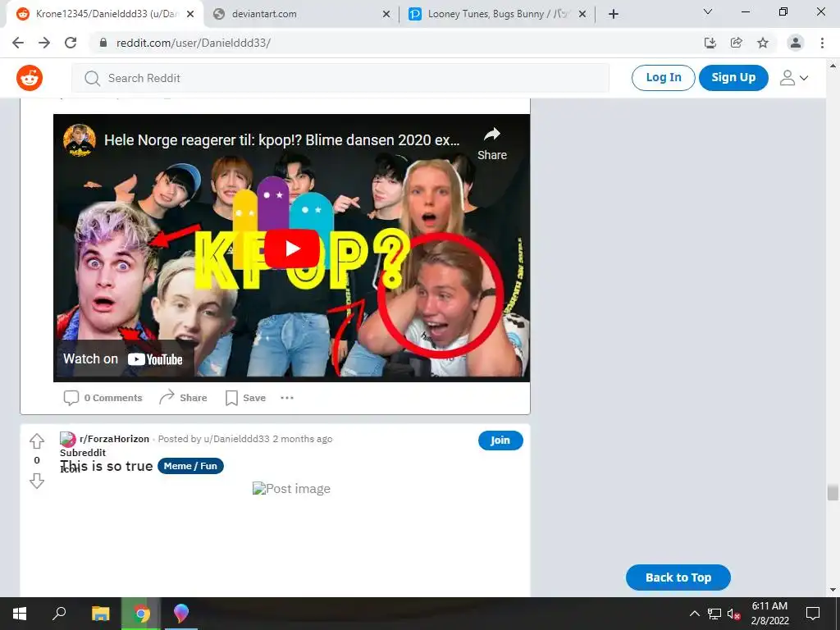
Task: Click the broken Post image placeholder
Action: (291, 489)
